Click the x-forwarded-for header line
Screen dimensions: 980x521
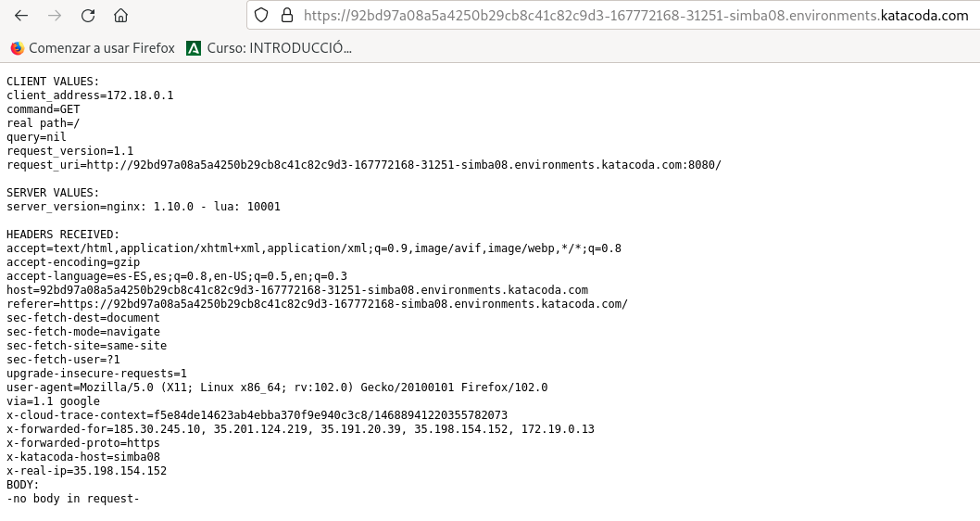tap(300, 429)
